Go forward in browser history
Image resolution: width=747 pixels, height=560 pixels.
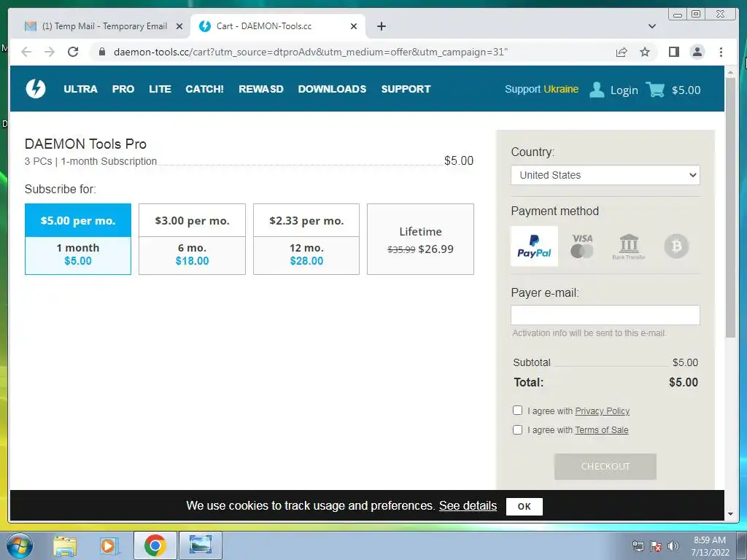(x=50, y=52)
